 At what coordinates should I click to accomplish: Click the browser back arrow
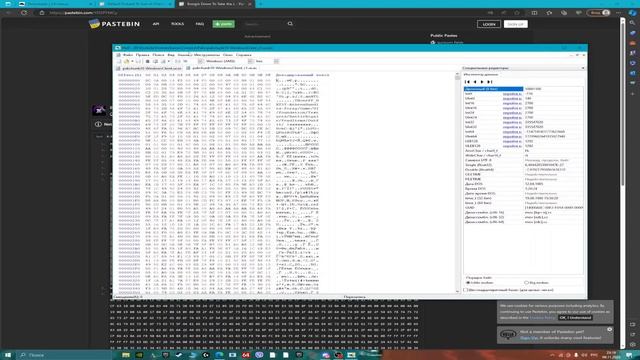(9, 13)
